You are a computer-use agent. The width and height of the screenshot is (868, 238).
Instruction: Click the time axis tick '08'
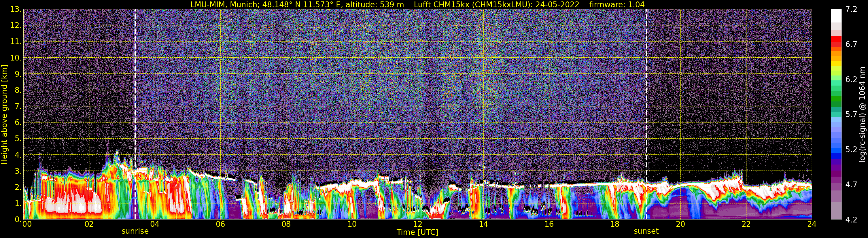pyautogui.click(x=286, y=224)
